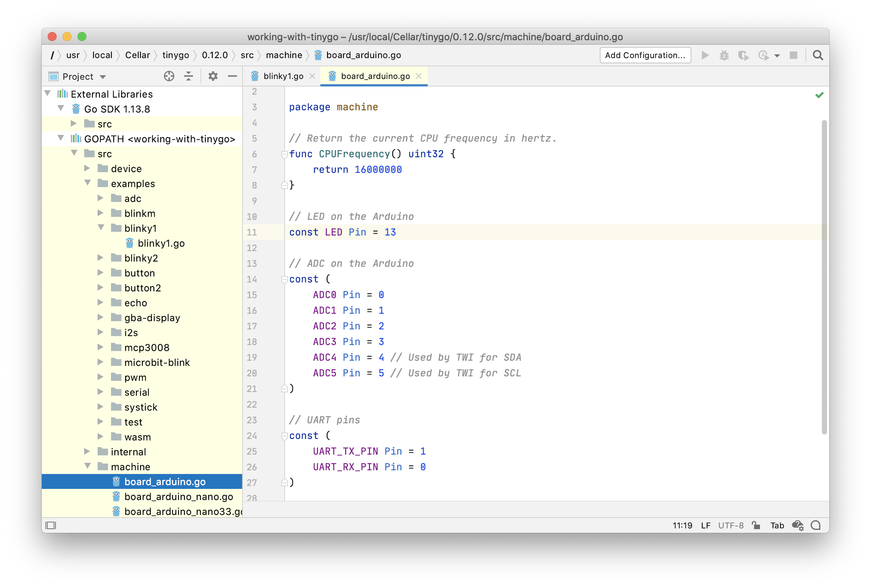Collapse all in Project panel
This screenshot has height=588, width=871.
[x=189, y=76]
